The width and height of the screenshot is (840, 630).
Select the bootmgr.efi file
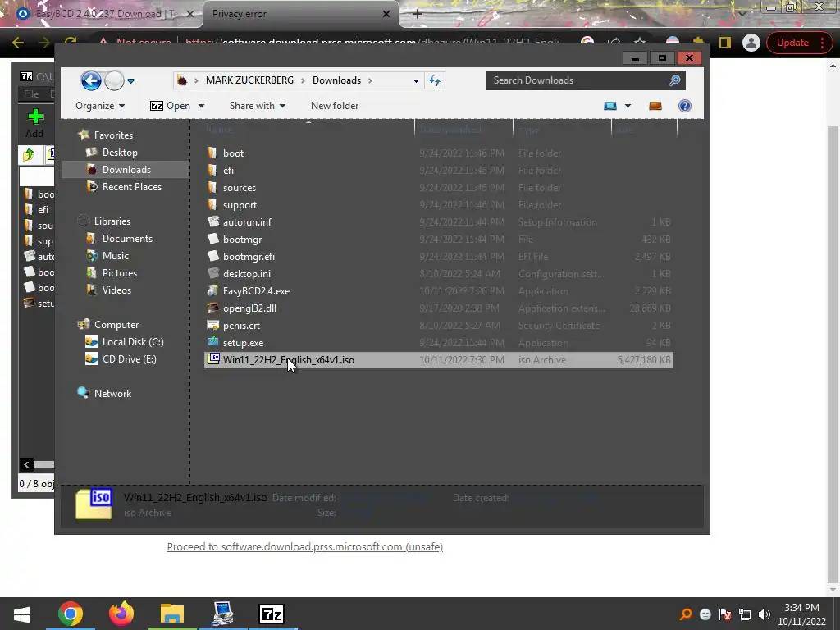249,257
